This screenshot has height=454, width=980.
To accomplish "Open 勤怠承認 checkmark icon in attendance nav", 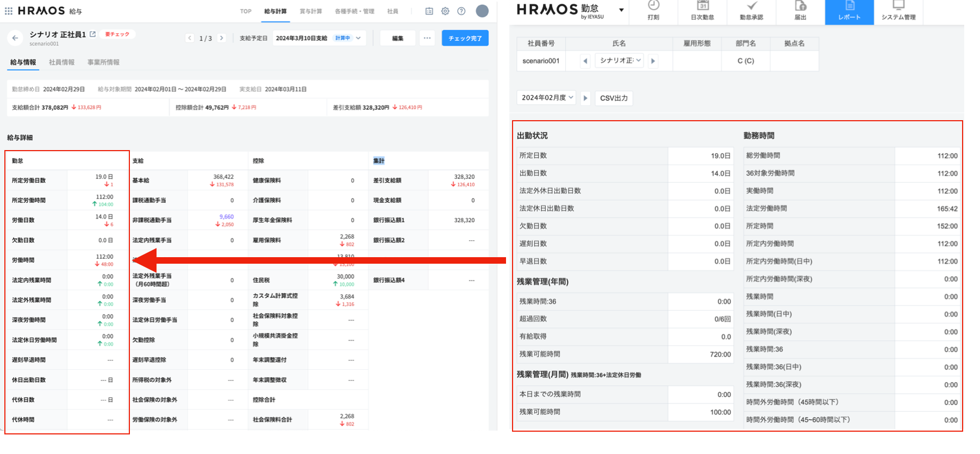I will coord(751,7).
